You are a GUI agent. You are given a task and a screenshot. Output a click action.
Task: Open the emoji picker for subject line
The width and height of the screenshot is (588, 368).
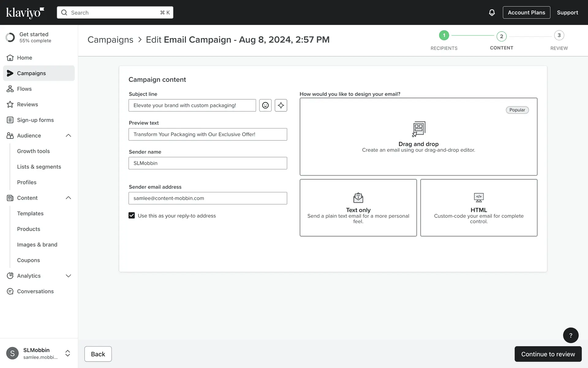point(265,105)
